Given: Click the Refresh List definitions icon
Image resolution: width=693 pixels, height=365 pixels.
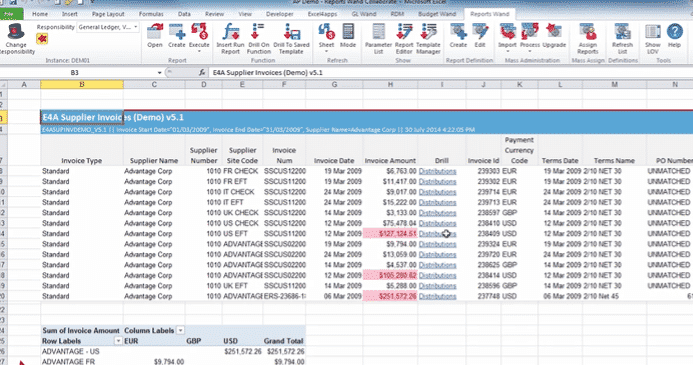Looking at the screenshot, I should point(622,32).
